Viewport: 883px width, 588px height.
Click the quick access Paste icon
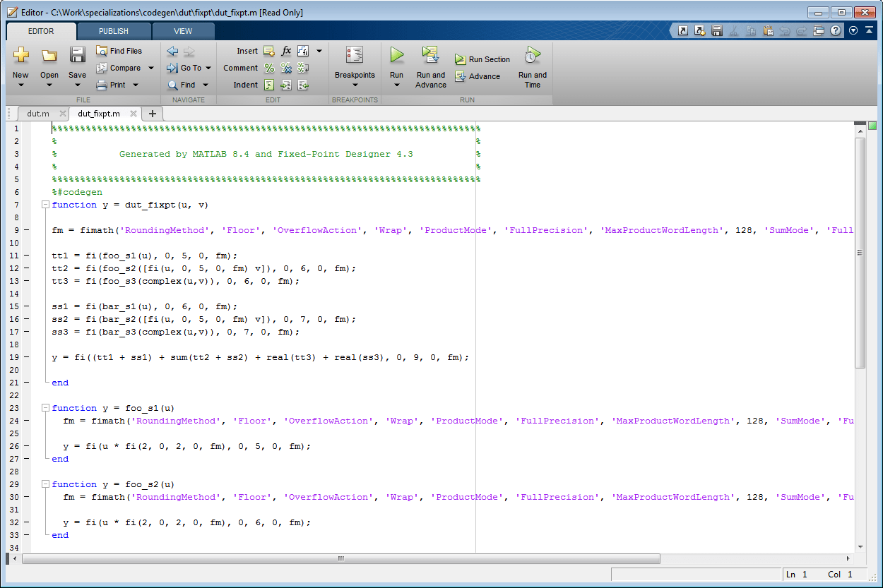768,30
